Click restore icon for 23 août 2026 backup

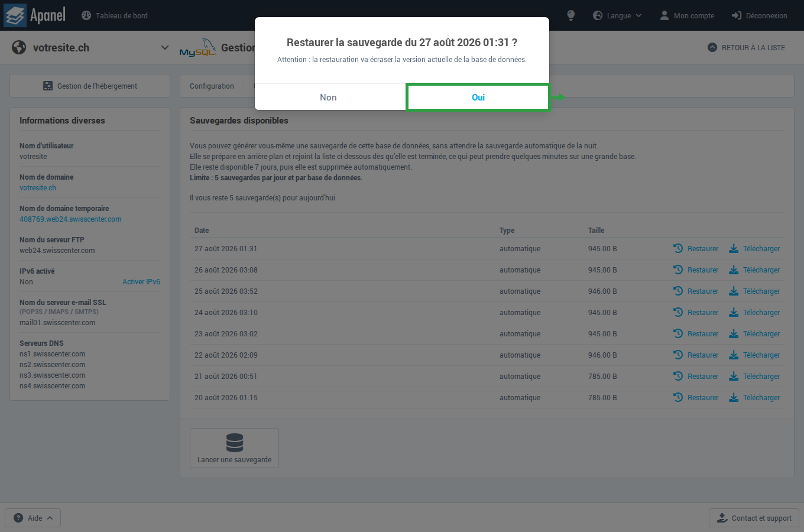click(678, 333)
